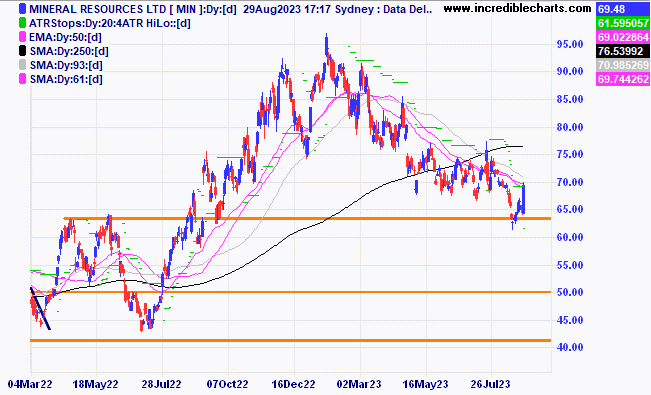This screenshot has width=651, height=395.
Task: Select the orange support line near 63.50
Action: point(307,218)
